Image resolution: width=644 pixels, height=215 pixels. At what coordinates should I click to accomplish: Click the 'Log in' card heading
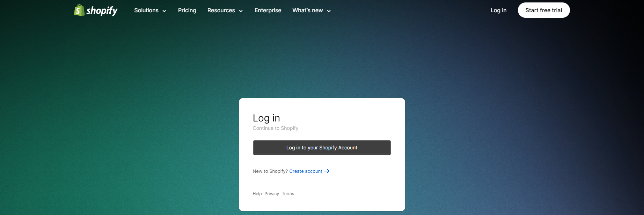pyautogui.click(x=266, y=118)
